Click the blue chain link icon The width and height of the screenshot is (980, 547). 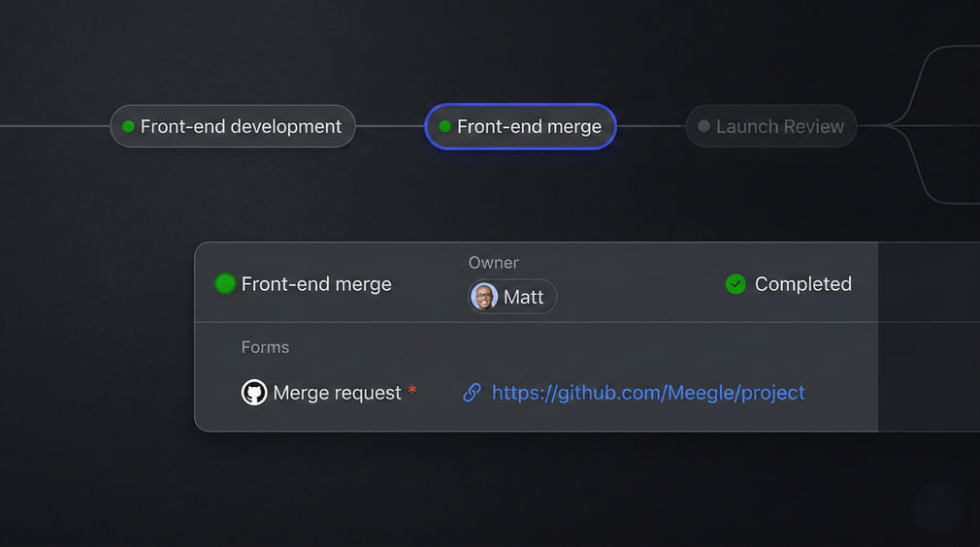[472, 393]
